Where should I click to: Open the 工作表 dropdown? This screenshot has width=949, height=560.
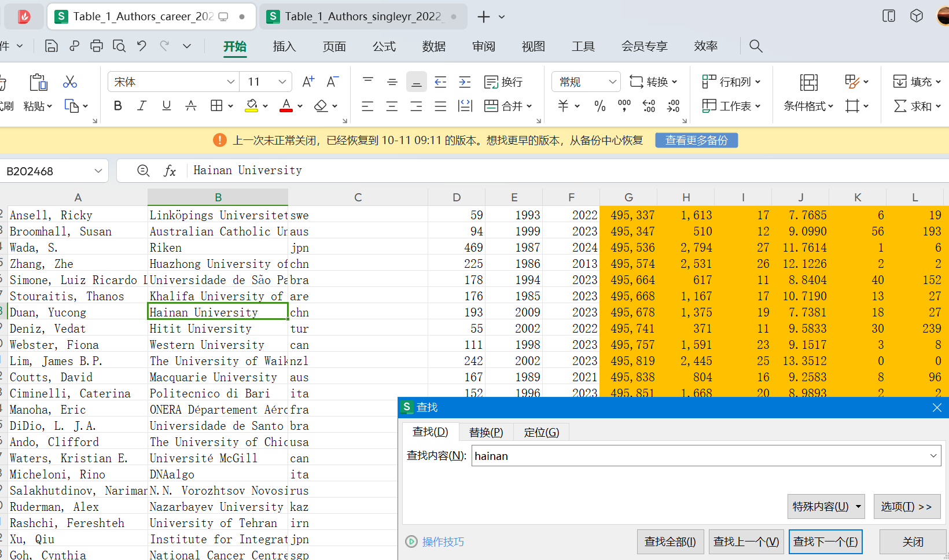click(731, 106)
